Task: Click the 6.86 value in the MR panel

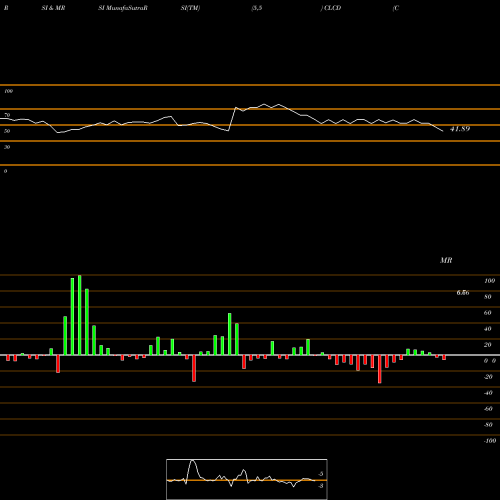Action: click(463, 293)
